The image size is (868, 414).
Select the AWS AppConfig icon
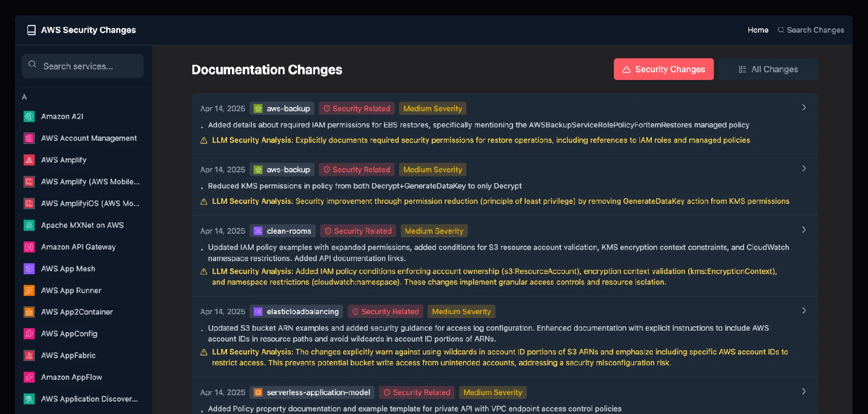pyautogui.click(x=29, y=334)
